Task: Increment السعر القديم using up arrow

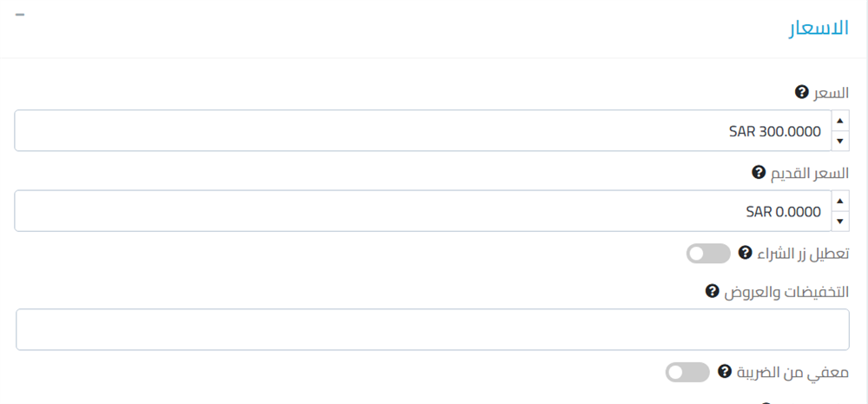Action: (840, 202)
